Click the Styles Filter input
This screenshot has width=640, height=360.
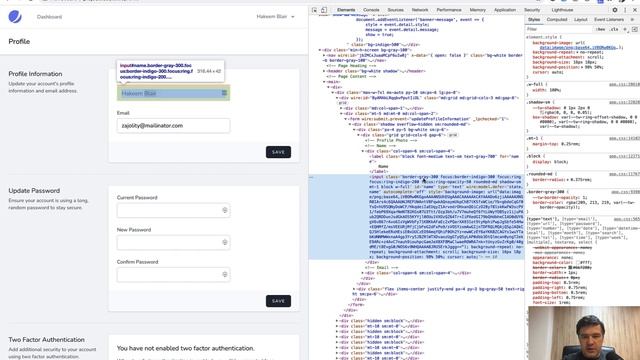[559, 29]
